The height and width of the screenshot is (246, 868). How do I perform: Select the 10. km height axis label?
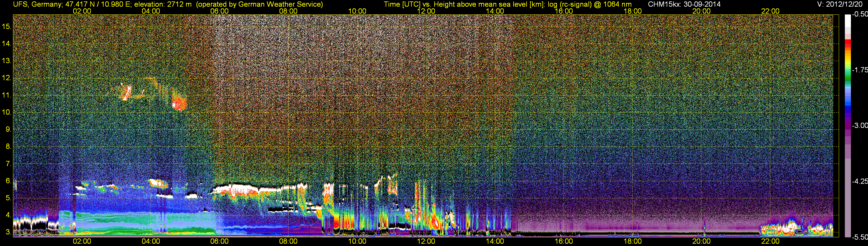(6, 113)
